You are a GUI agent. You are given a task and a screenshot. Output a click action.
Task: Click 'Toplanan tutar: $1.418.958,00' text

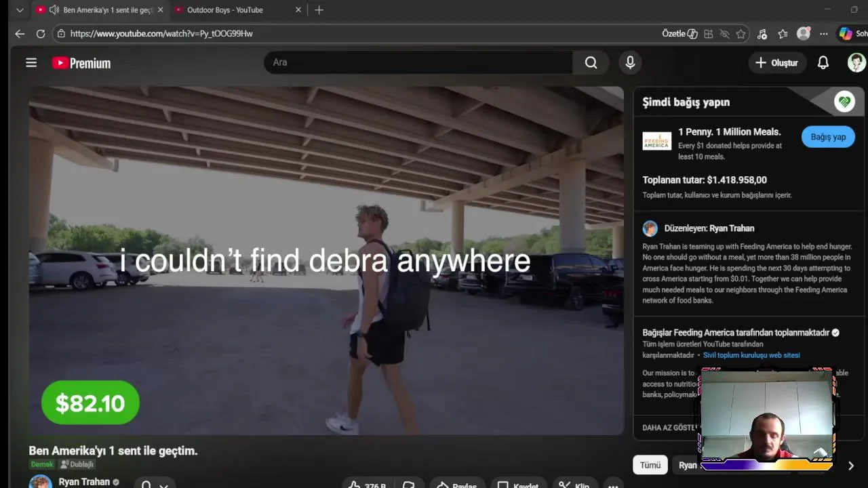pyautogui.click(x=705, y=180)
